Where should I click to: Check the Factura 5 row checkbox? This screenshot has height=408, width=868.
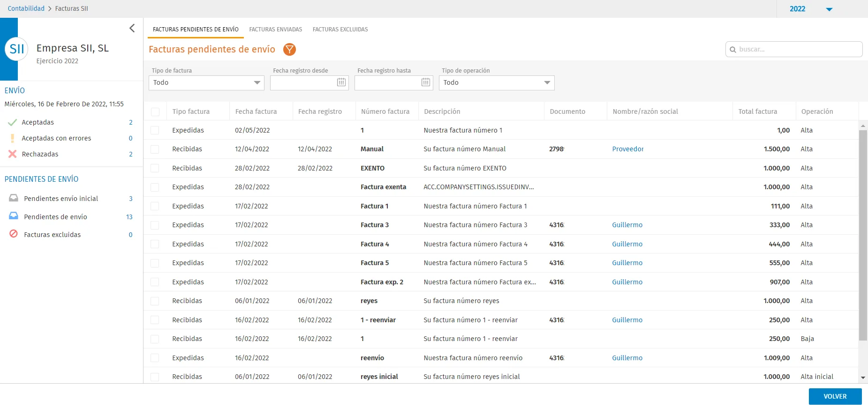pos(155,263)
